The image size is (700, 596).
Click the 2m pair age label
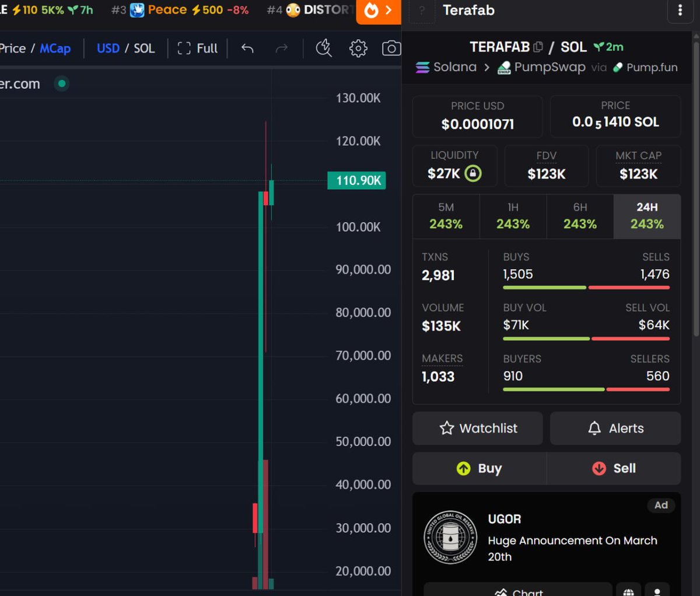(x=608, y=47)
